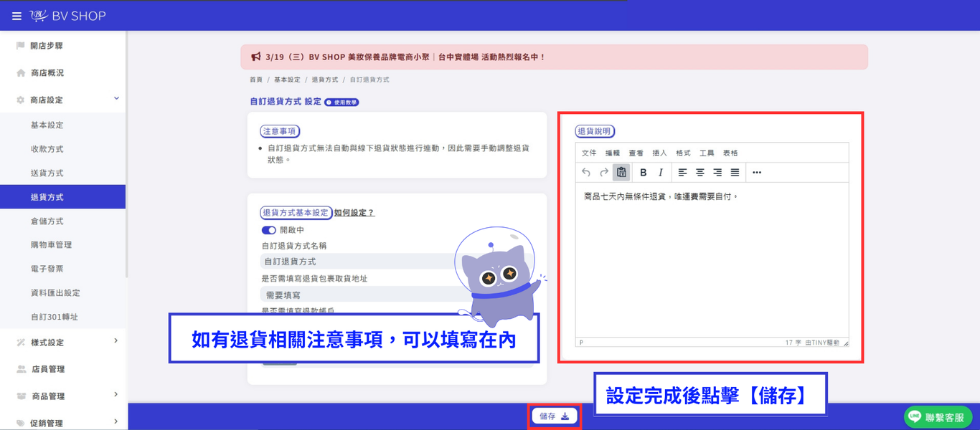Click the paste-as-text toolbar icon
This screenshot has height=430, width=980.
coord(621,172)
